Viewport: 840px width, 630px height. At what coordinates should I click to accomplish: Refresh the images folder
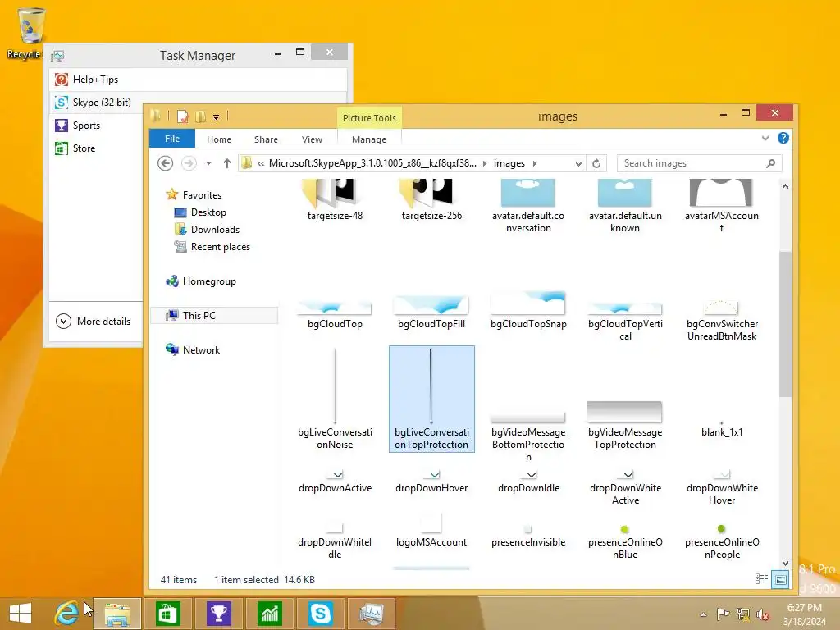coord(596,163)
